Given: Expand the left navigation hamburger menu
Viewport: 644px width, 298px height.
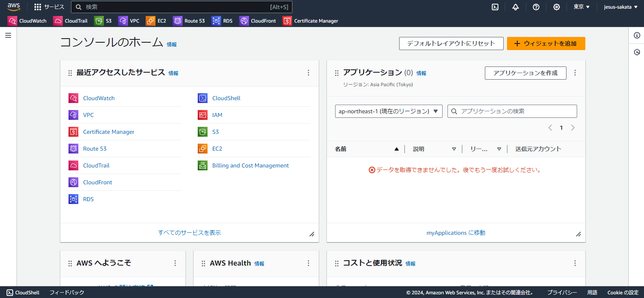Looking at the screenshot, I should click(8, 35).
